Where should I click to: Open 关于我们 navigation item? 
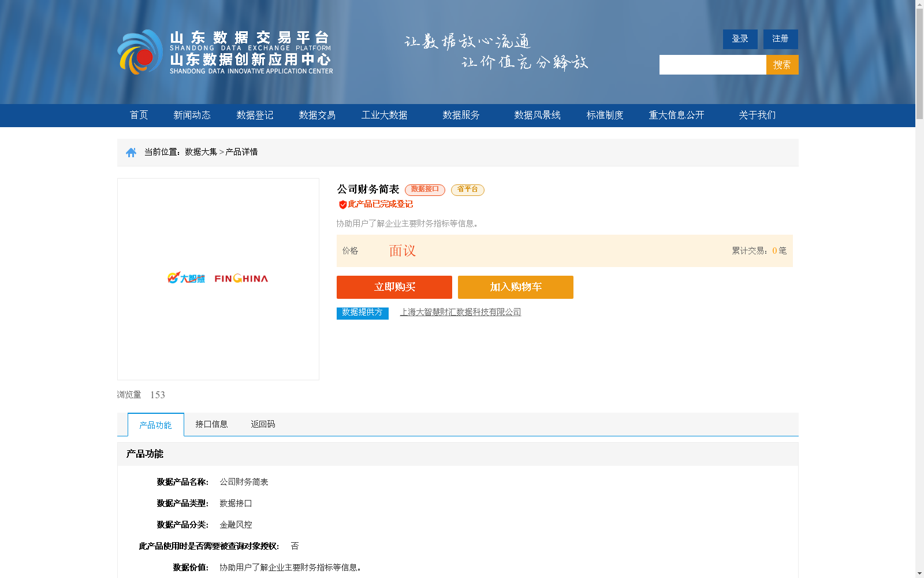(x=757, y=115)
